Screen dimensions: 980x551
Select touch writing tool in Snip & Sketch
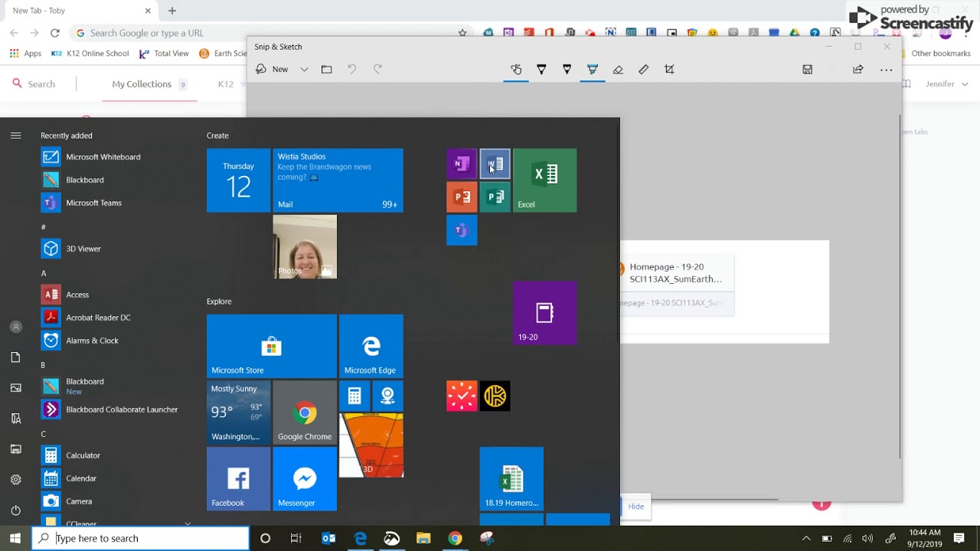(516, 70)
